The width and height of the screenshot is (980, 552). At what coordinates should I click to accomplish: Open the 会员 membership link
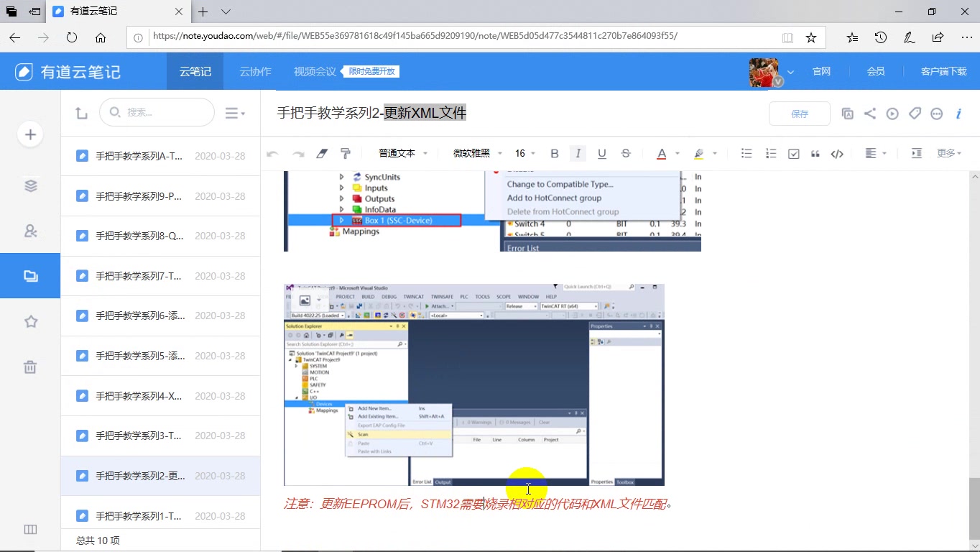[x=875, y=71]
